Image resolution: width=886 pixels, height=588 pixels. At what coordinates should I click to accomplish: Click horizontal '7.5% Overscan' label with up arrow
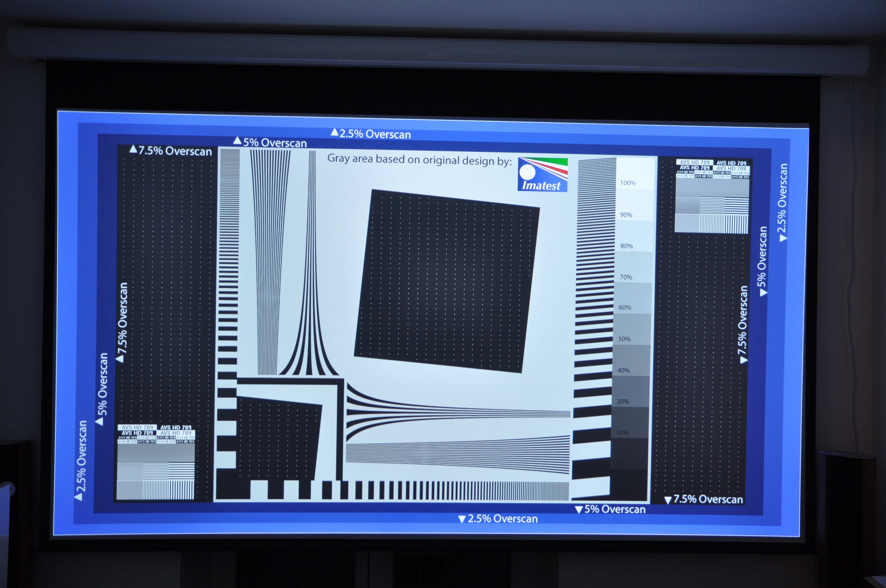(x=171, y=151)
